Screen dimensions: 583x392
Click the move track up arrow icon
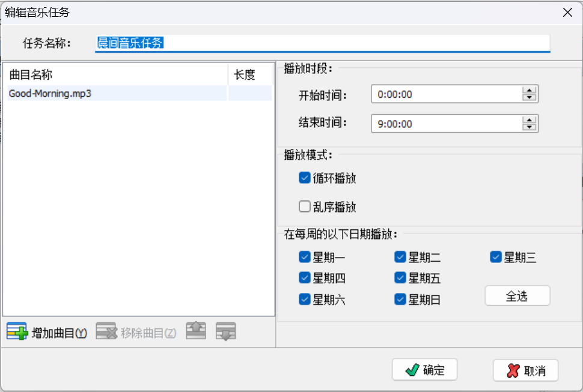click(x=195, y=331)
